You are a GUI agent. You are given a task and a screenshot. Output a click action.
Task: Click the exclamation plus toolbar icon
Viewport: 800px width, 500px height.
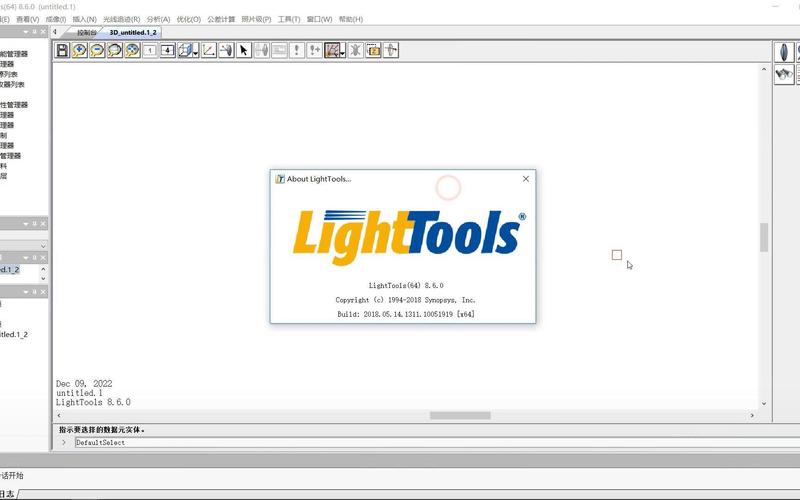[314, 50]
